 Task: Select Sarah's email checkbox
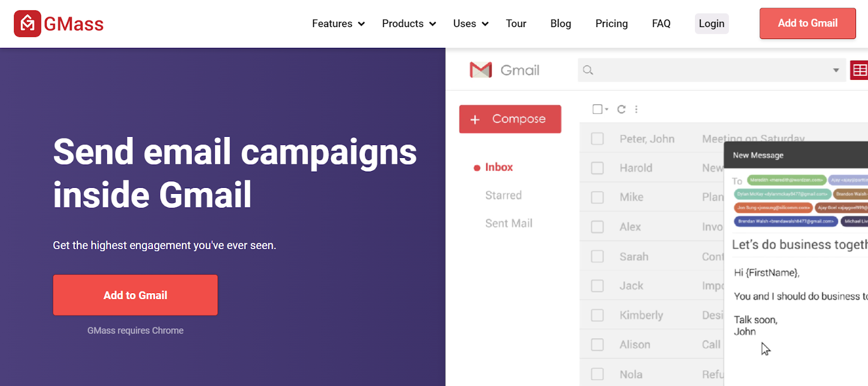[x=597, y=256]
